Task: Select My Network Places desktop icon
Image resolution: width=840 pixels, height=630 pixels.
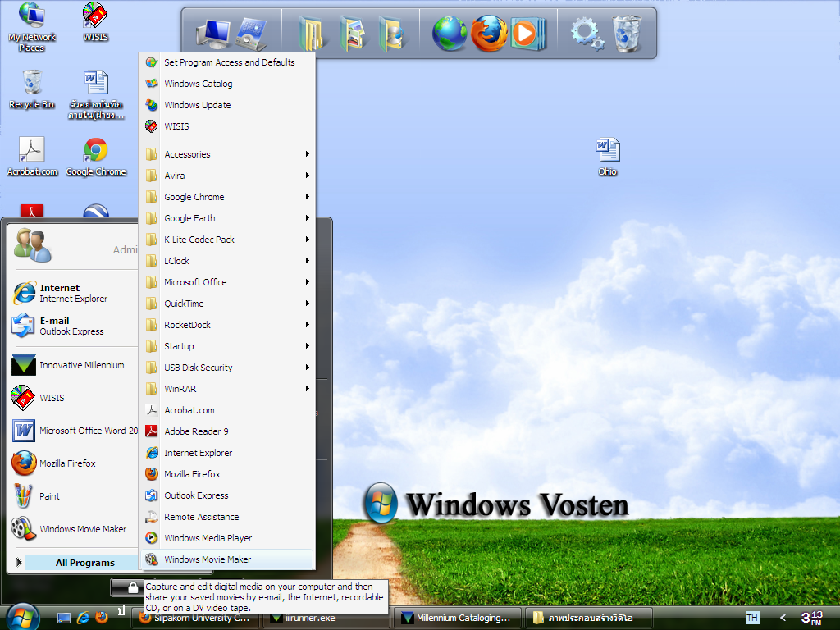Action: click(x=32, y=27)
